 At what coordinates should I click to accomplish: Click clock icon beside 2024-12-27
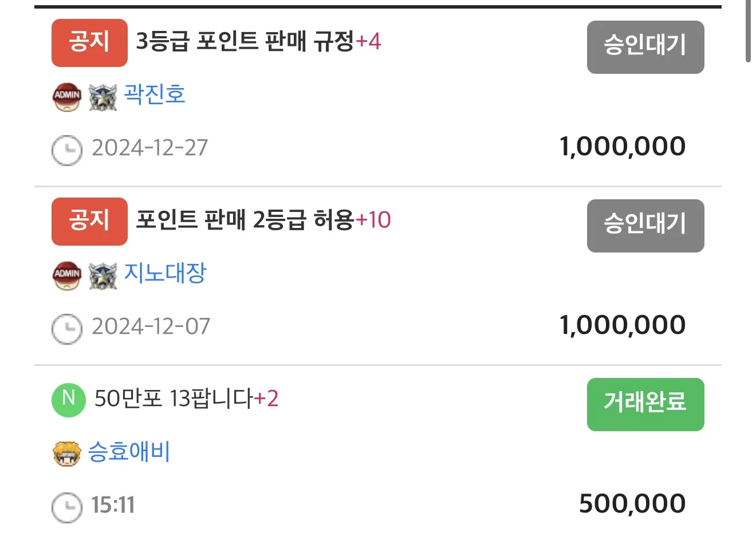click(x=67, y=150)
